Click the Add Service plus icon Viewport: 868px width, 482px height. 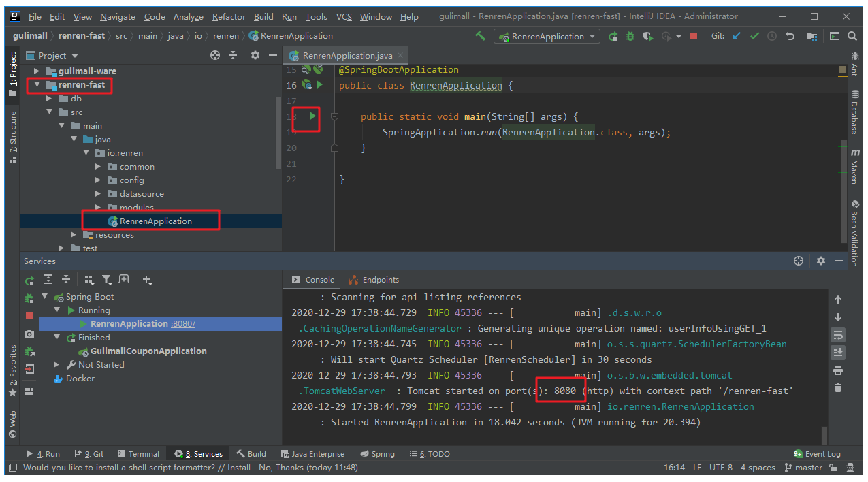click(x=146, y=279)
